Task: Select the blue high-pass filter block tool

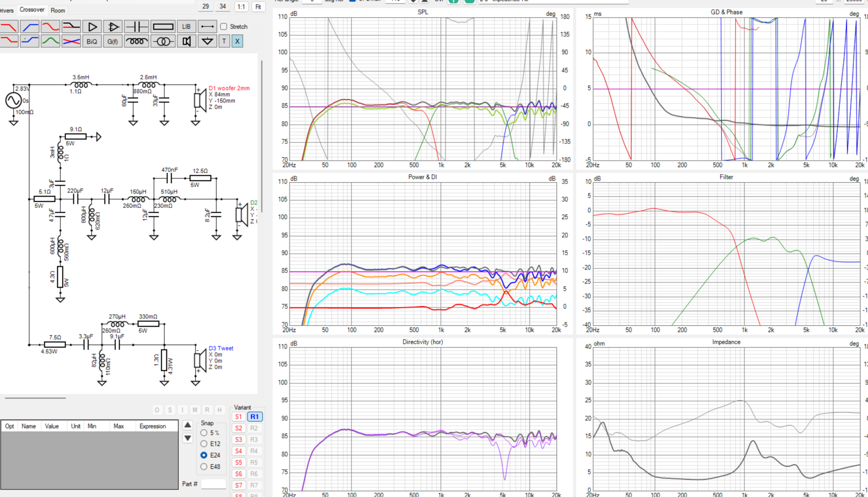Action: [30, 27]
